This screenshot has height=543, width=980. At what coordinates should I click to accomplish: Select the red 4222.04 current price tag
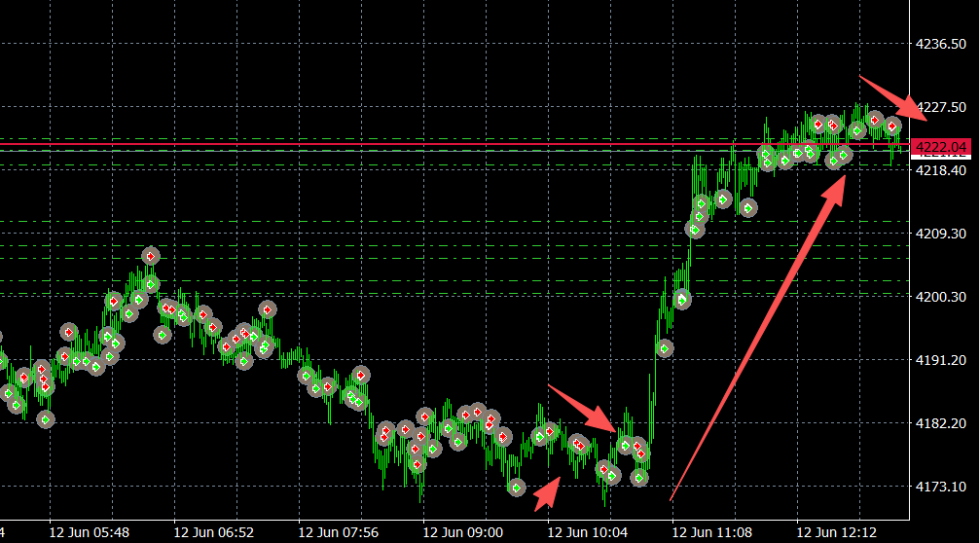(x=941, y=147)
